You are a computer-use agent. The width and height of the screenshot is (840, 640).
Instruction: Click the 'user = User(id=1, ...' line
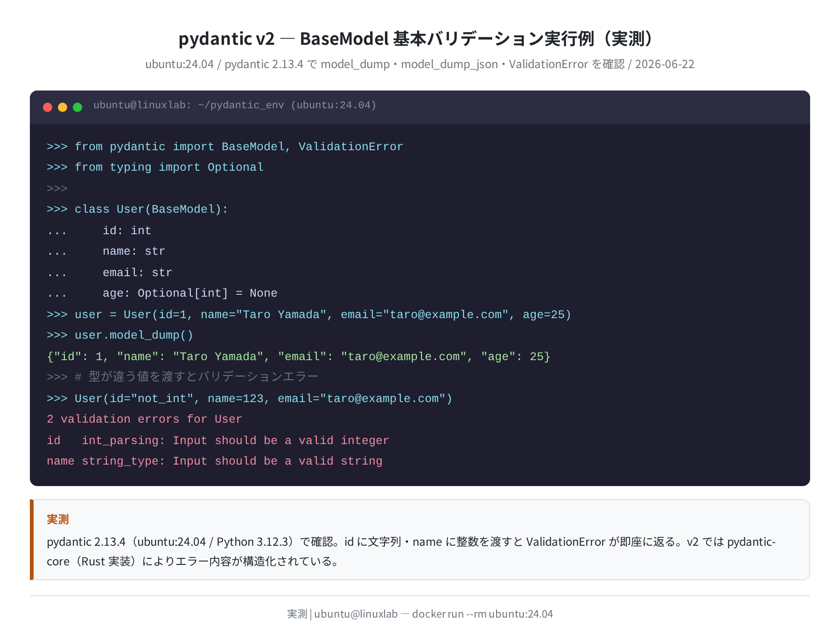tap(309, 314)
